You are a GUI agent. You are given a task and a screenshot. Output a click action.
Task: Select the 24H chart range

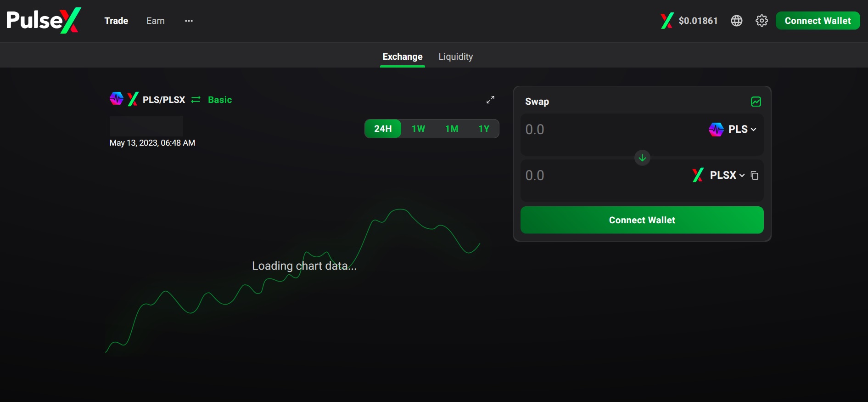pos(383,129)
